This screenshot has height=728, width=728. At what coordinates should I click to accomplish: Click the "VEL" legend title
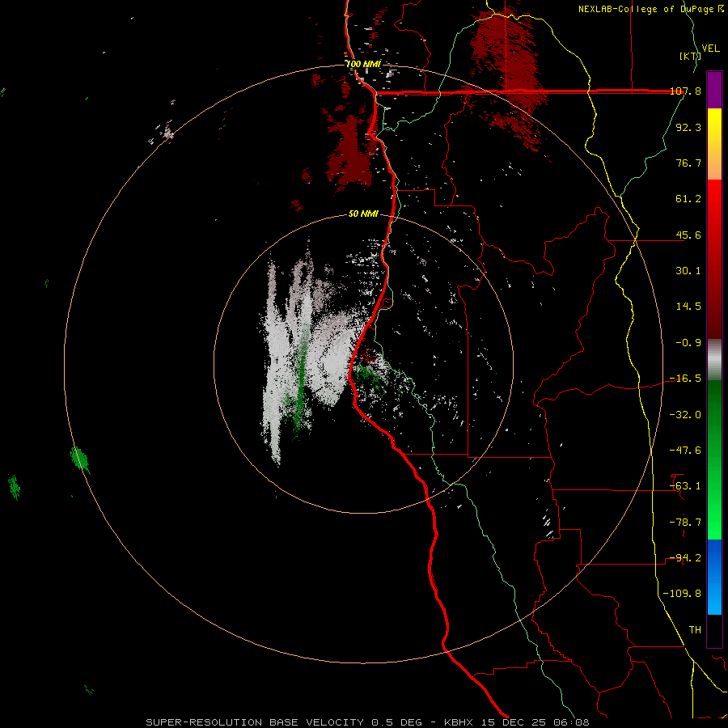click(710, 49)
